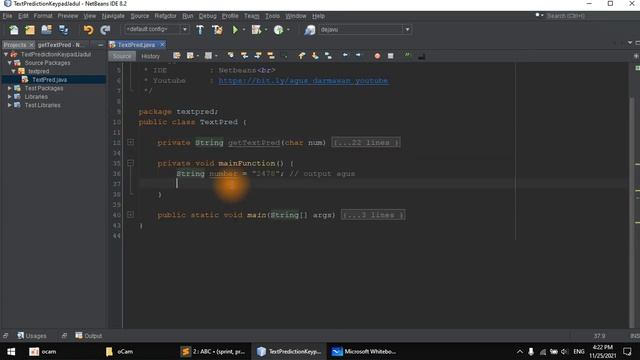Image resolution: width=640 pixels, height=360 pixels.
Task: Open the Edit menu
Action: pyautogui.click(x=23, y=16)
